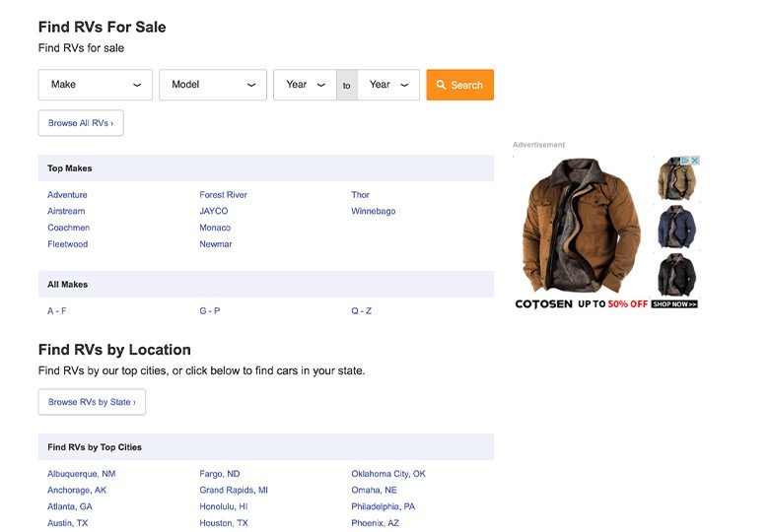Open the Airstream make link
This screenshot has height=532, width=769.
(66, 211)
